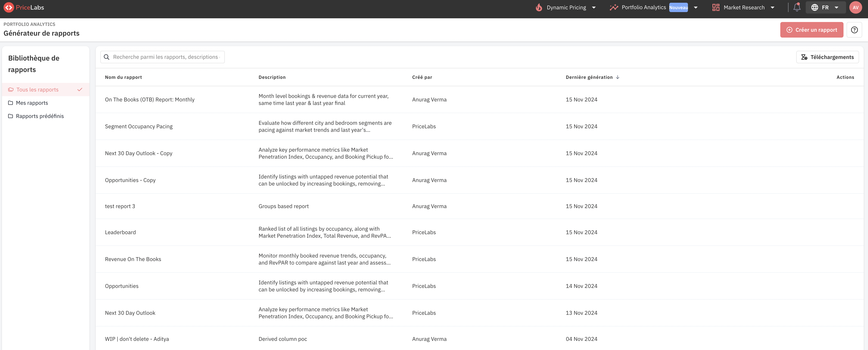Expand the Portfolio Analytics dropdown arrow
Viewport: 868px width, 350px height.
(696, 7)
